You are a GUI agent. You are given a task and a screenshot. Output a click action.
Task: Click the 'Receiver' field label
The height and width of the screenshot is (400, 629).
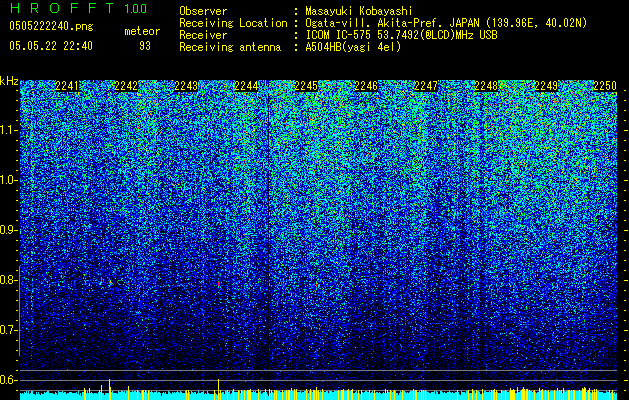pos(203,35)
